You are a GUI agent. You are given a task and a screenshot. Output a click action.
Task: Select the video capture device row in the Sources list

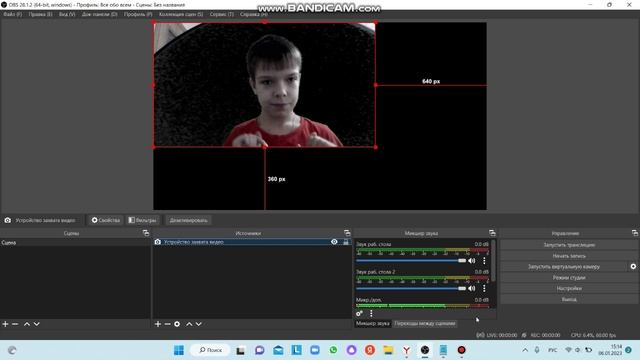tap(252, 242)
